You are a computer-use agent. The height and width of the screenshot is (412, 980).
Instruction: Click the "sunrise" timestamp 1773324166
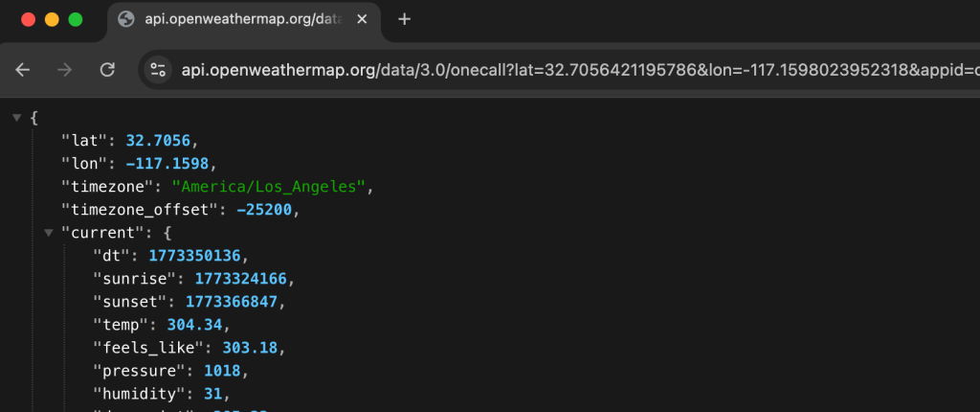pos(239,278)
